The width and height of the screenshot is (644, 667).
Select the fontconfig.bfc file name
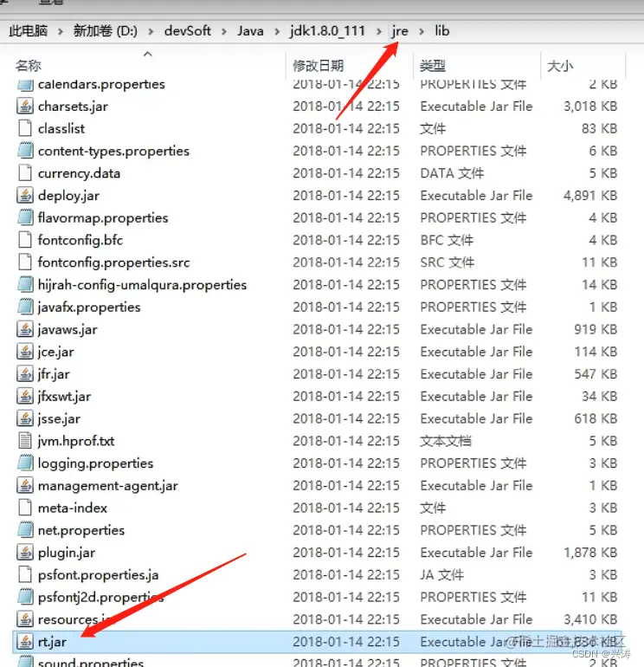point(80,240)
